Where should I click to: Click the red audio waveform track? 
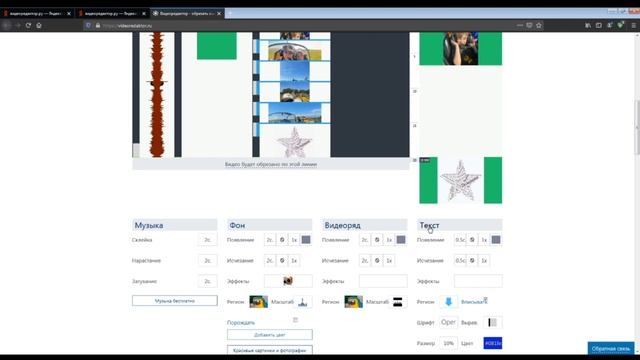tap(157, 95)
